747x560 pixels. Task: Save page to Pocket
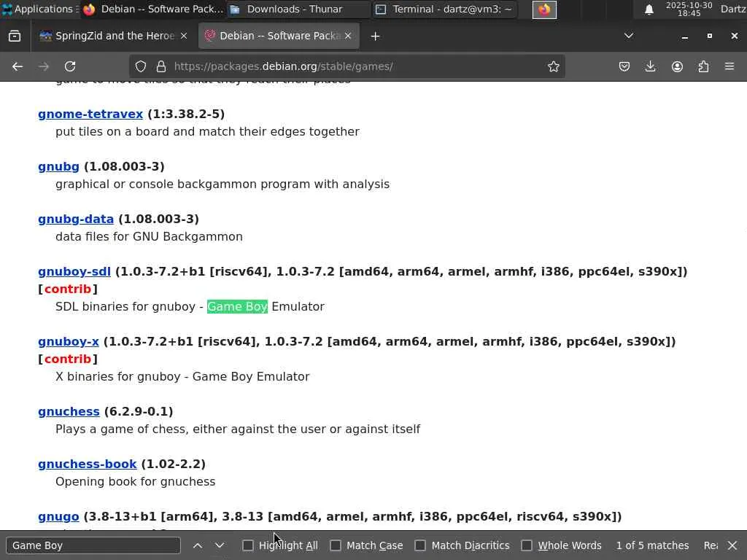tap(624, 66)
